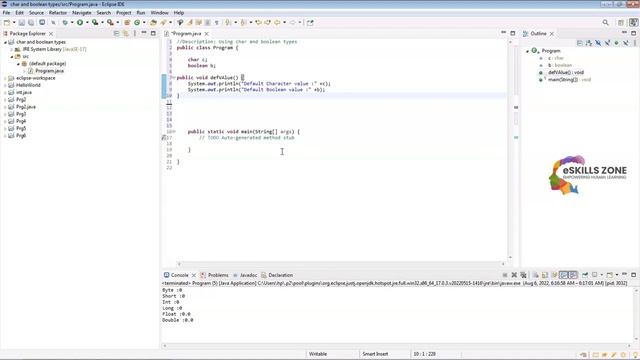Collapse 'char and boolean types' project
640x360 pixels.
(5, 42)
